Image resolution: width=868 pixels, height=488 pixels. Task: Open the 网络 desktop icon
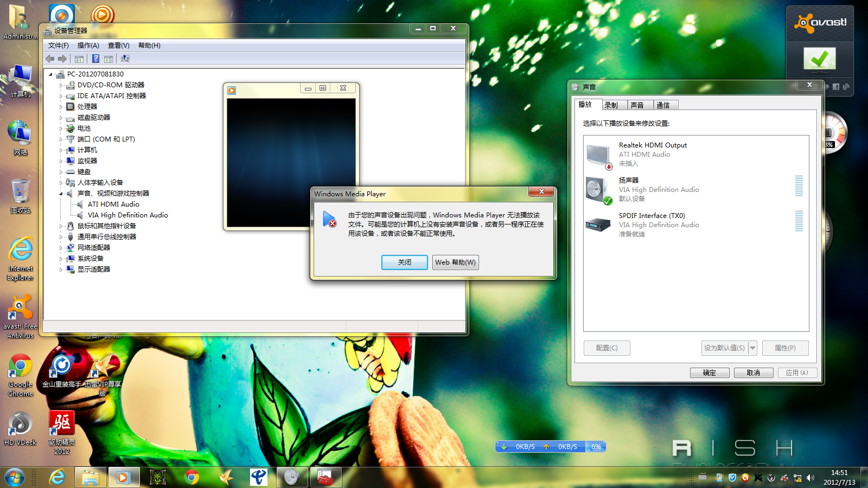(20, 138)
